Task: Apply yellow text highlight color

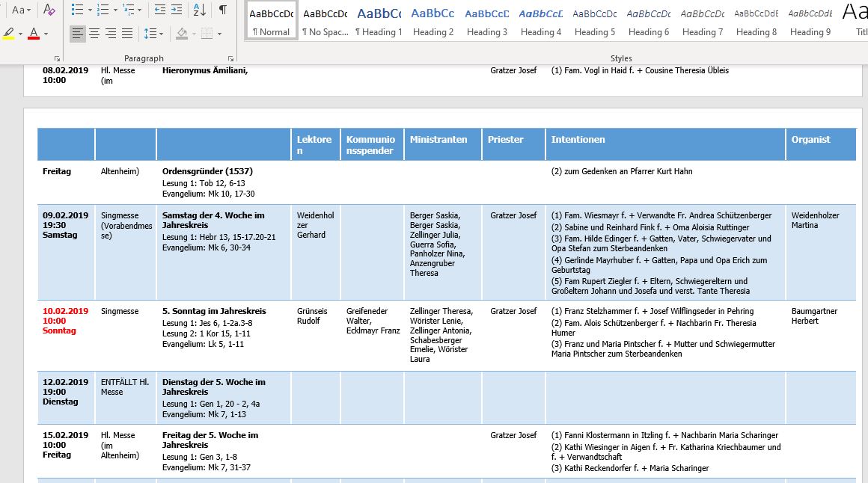Action: click(x=8, y=34)
